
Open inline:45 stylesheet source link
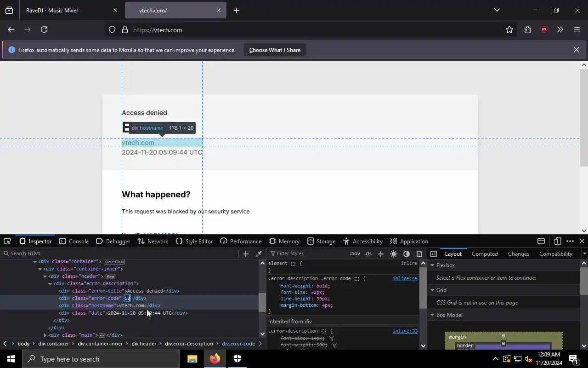[405, 279]
